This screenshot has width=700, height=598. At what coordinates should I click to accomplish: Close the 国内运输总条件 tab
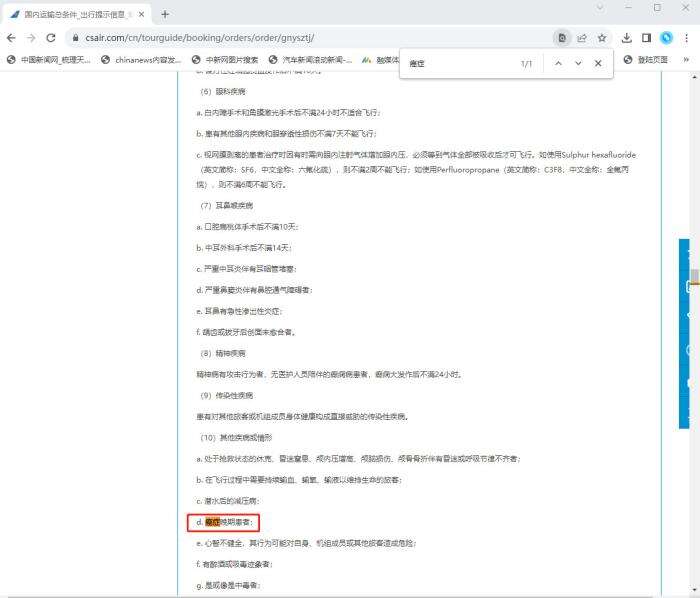pyautogui.click(x=142, y=14)
